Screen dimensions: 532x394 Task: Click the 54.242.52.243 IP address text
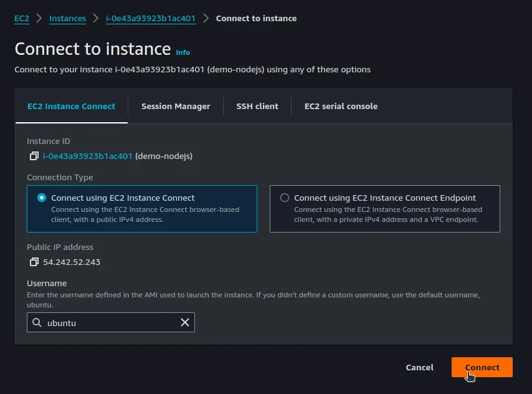pyautogui.click(x=72, y=262)
